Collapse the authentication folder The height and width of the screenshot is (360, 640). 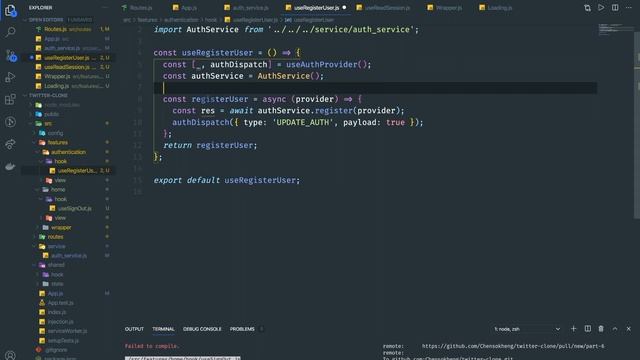pos(68,152)
